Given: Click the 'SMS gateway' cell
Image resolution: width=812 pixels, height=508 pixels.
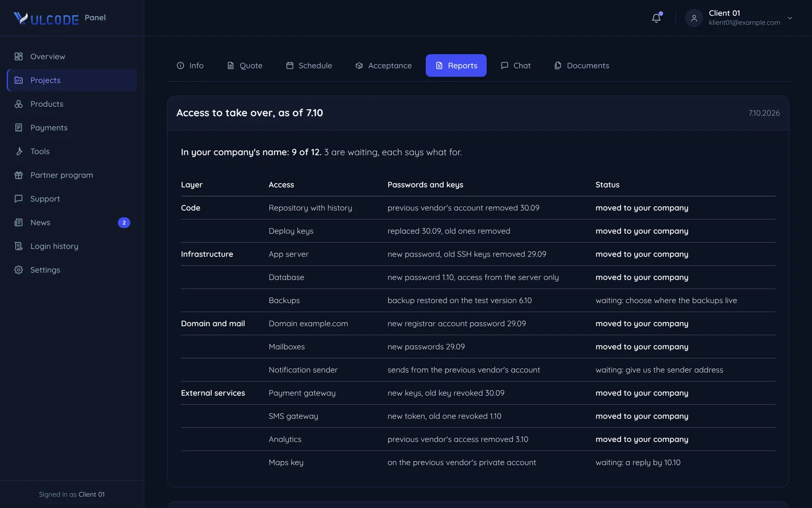Looking at the screenshot, I should pyautogui.click(x=293, y=417).
